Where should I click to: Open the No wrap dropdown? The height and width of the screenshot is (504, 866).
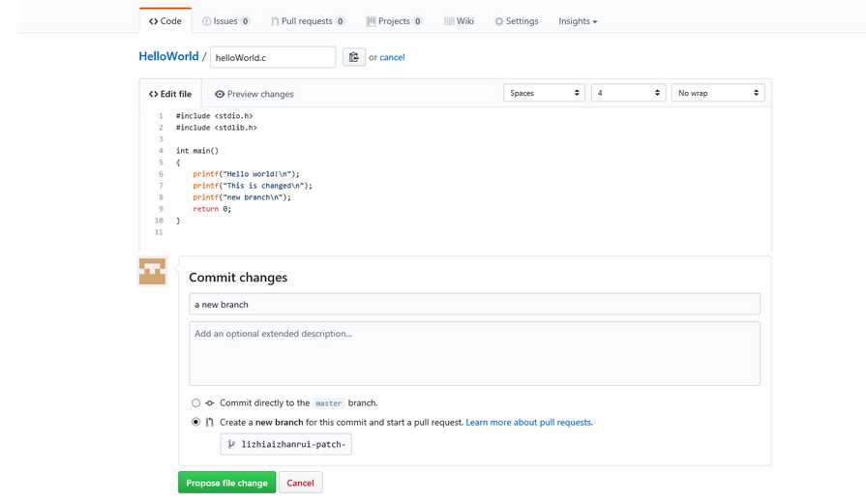click(717, 93)
